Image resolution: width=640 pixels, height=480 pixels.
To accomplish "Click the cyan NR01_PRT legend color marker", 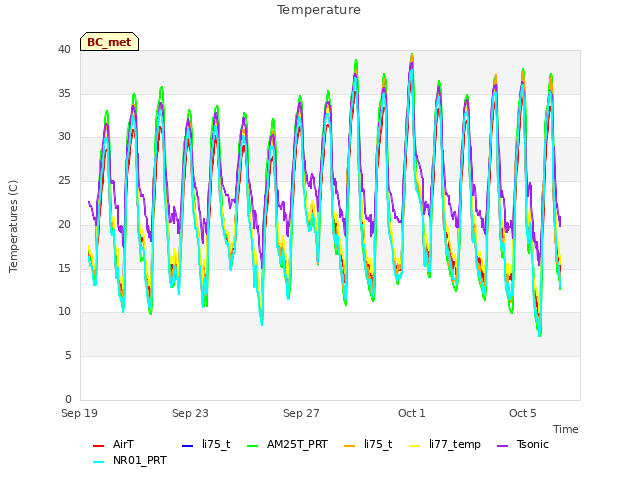I will coord(98,462).
